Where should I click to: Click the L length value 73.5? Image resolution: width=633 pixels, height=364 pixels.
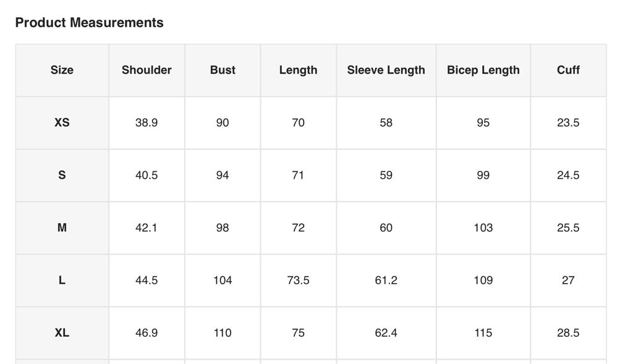pyautogui.click(x=298, y=280)
